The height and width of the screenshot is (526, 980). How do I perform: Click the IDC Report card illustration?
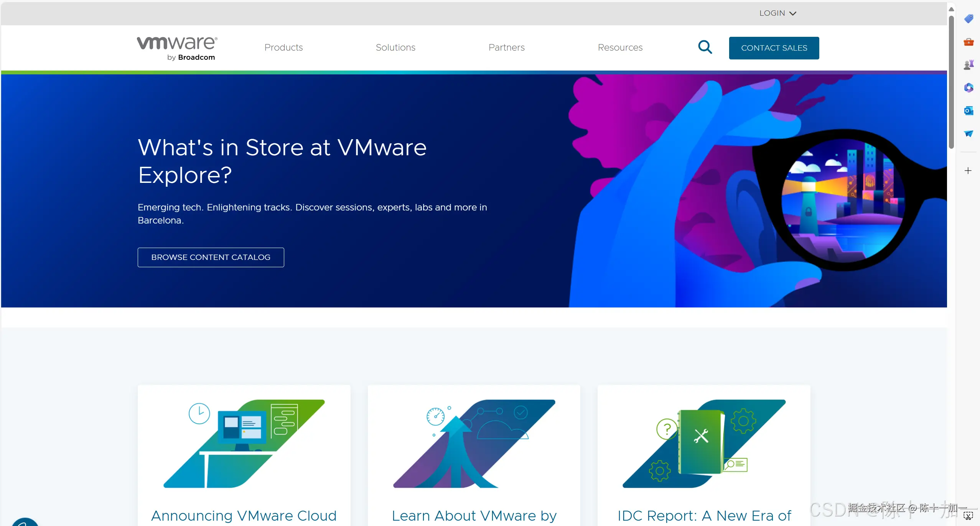tap(703, 444)
